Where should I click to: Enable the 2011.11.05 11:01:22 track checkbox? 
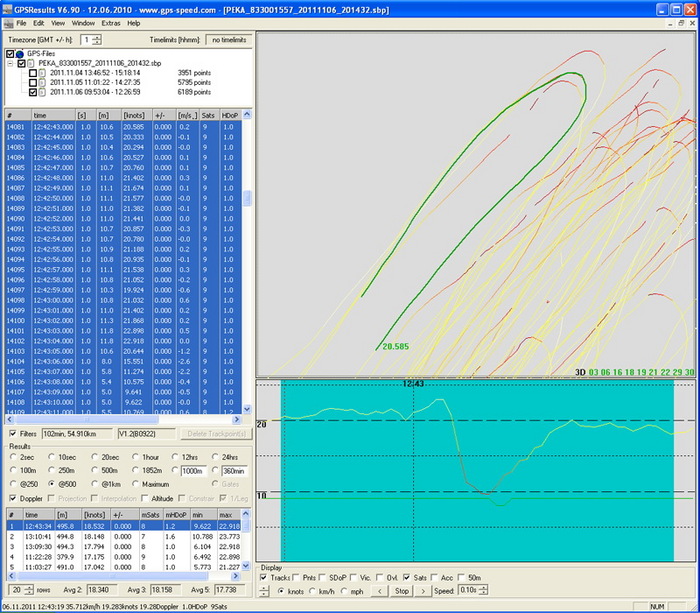coord(33,82)
